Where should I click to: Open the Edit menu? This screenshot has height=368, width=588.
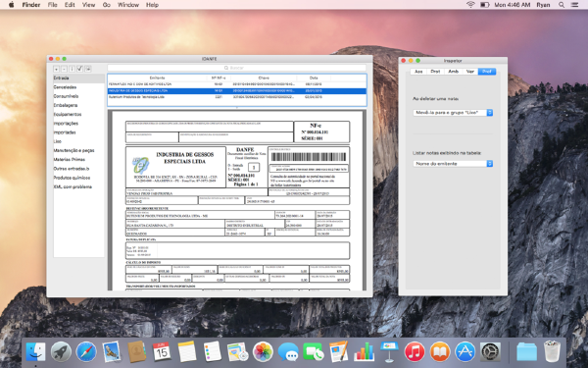tap(70, 5)
